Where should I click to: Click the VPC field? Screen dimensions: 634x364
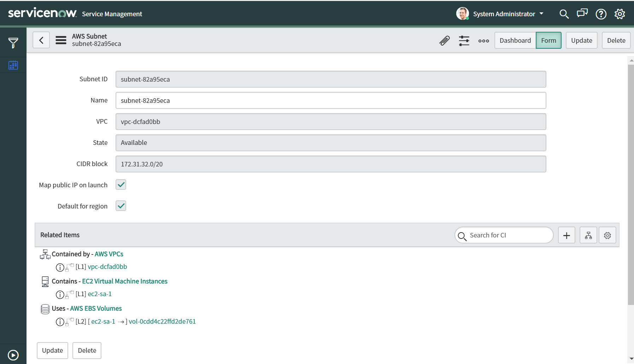point(331,122)
